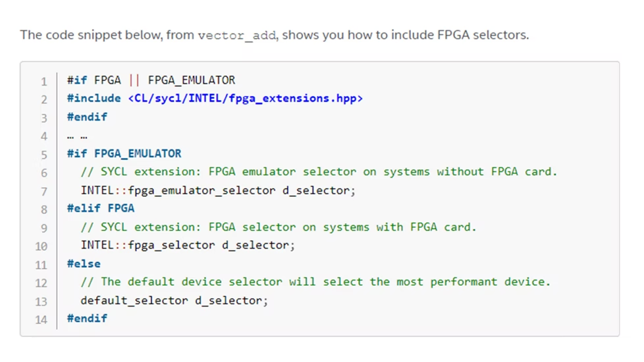Click the fpga_extensions.hpp header path

tap(246, 99)
